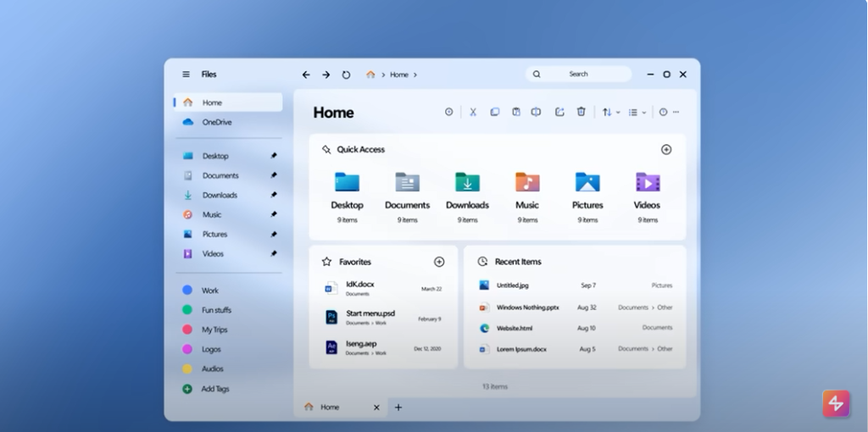Go back with the left arrow

[x=305, y=75]
